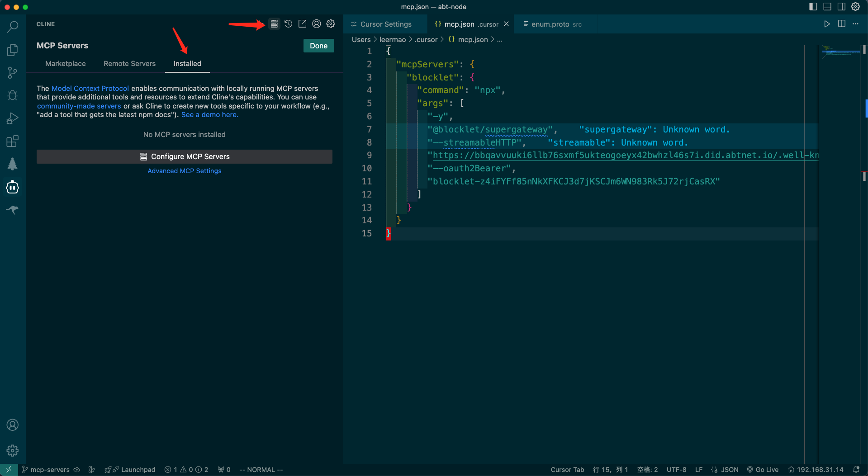Open the Advanced MCP Settings link
This screenshot has height=476, width=868.
pyautogui.click(x=185, y=171)
